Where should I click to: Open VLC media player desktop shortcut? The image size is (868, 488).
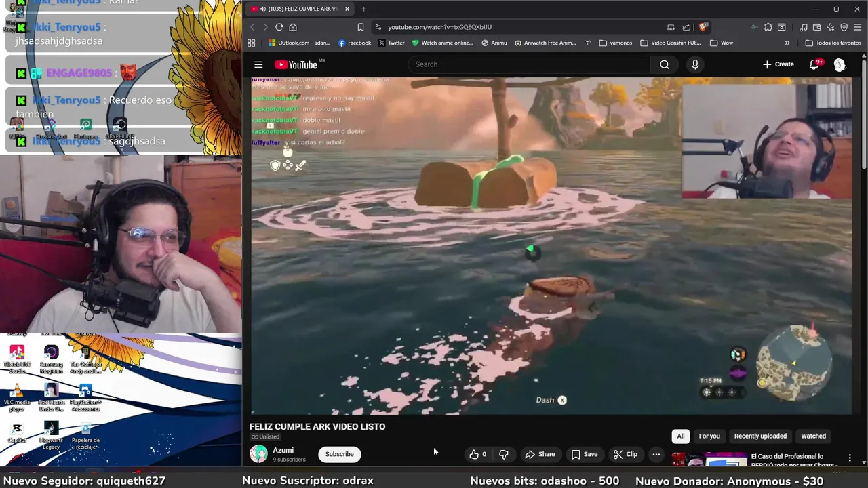click(x=17, y=397)
